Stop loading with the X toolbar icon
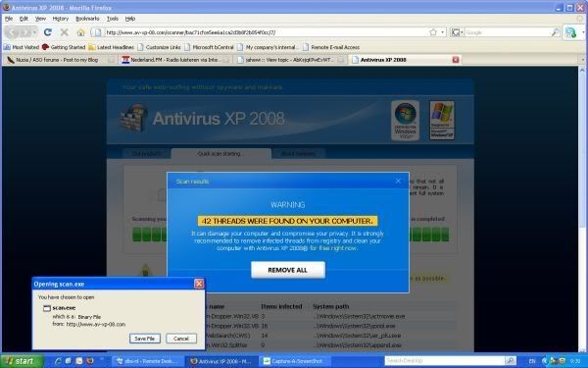The height and width of the screenshot is (368, 588). coord(65,32)
